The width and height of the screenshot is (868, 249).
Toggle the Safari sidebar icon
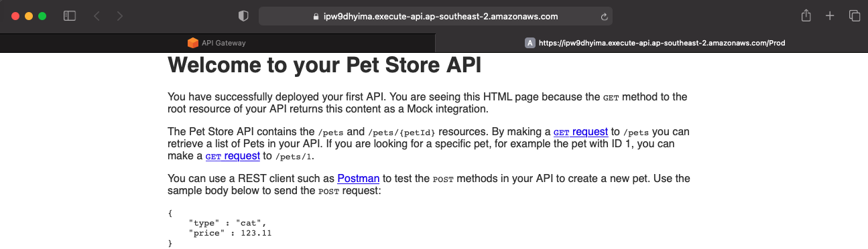point(70,16)
